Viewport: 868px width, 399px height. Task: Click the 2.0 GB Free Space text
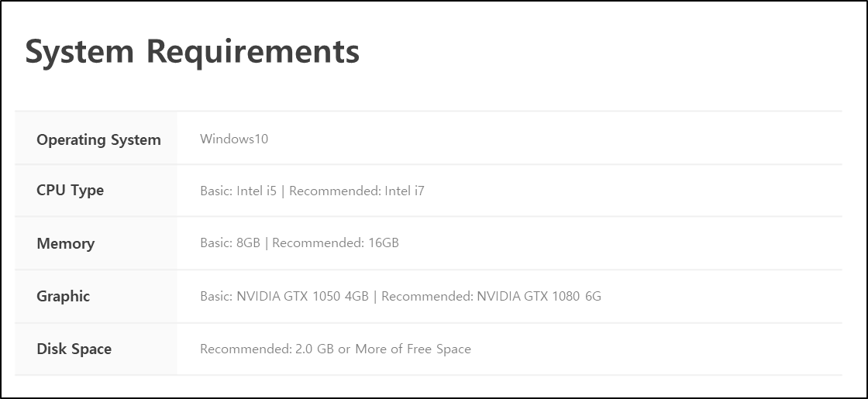(383, 349)
